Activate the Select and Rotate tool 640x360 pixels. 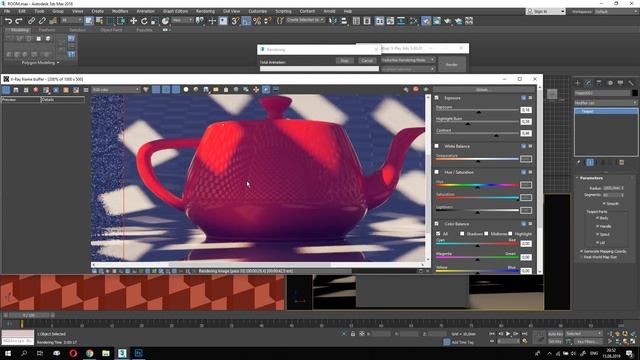pyautogui.click(x=144, y=21)
